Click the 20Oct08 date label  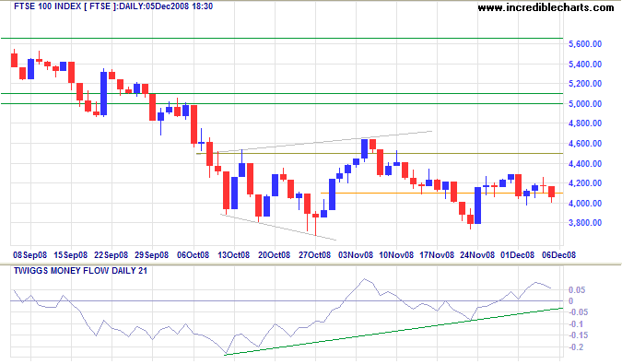point(274,255)
